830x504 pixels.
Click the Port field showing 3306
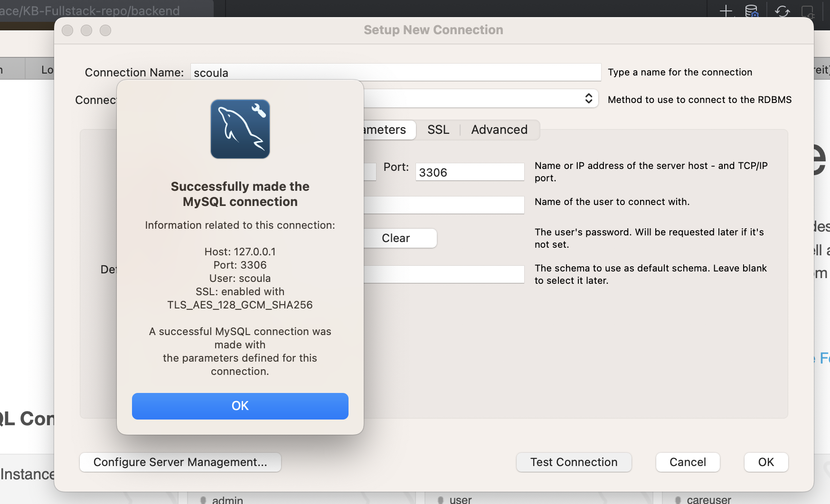(470, 172)
